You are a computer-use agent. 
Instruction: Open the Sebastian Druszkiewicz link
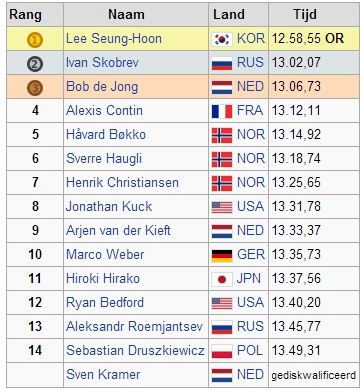tap(135, 350)
